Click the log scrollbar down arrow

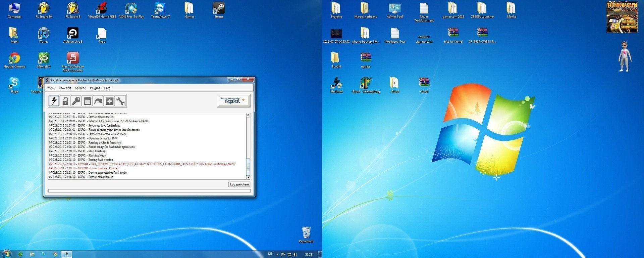248,177
